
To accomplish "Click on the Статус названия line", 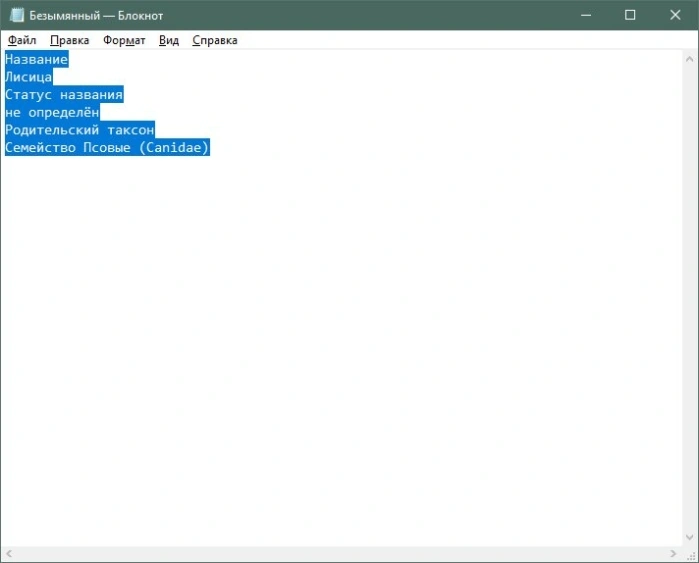I will (x=64, y=95).
